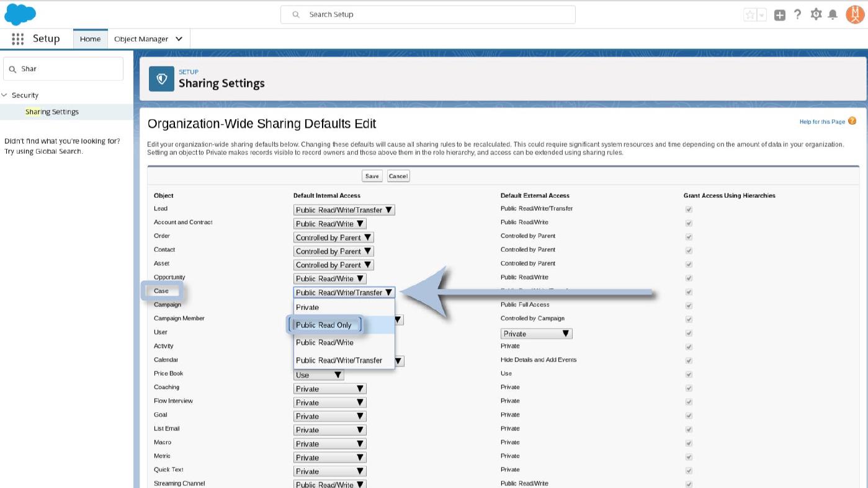Image resolution: width=868 pixels, height=488 pixels.
Task: Open the App Launcher grid icon
Action: [x=17, y=38]
